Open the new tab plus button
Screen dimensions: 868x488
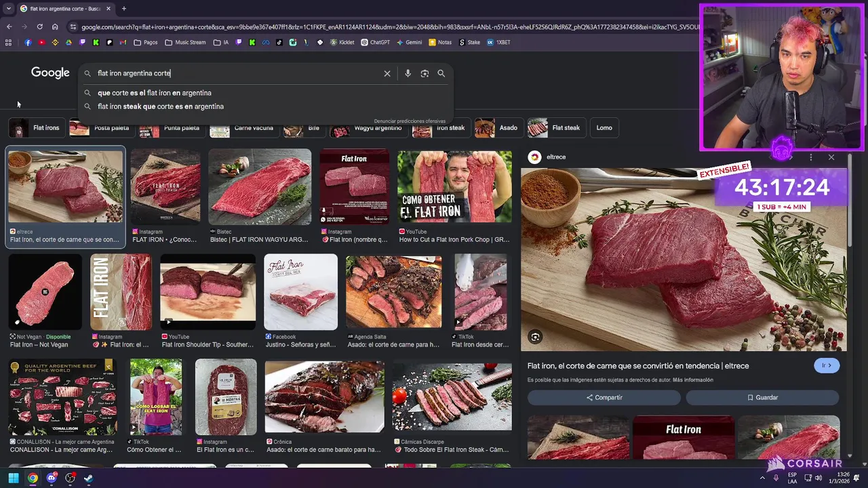coord(123,9)
